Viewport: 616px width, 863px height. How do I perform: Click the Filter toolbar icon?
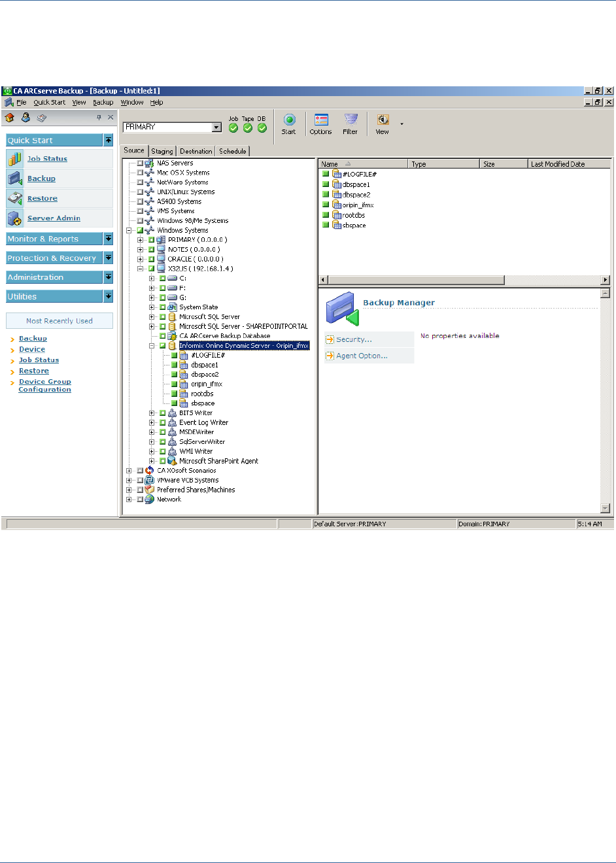coord(351,120)
